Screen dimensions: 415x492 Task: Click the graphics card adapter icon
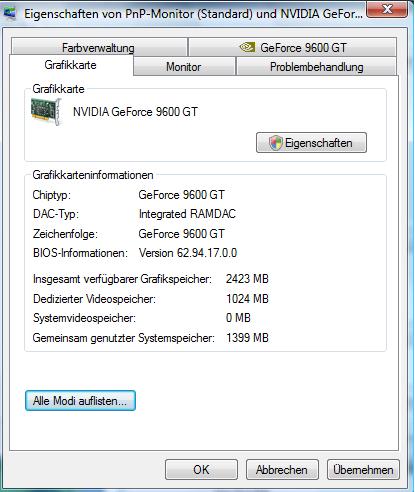click(x=46, y=111)
